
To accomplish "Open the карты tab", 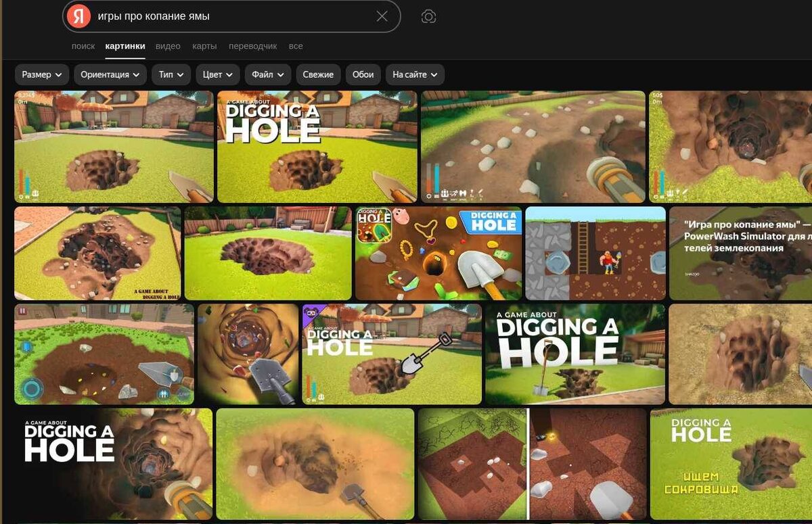I will (x=204, y=46).
